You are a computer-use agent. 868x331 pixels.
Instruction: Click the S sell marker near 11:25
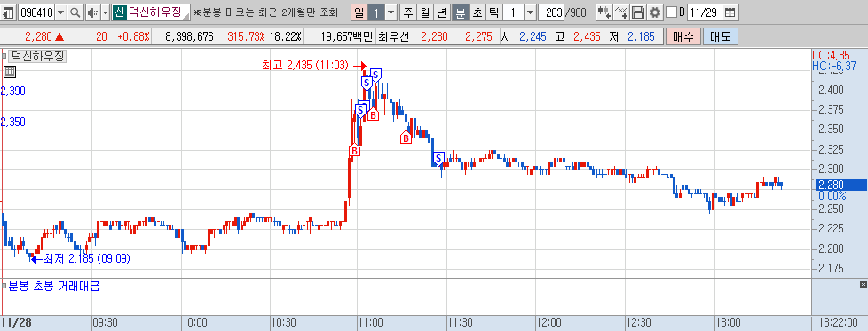(x=438, y=159)
